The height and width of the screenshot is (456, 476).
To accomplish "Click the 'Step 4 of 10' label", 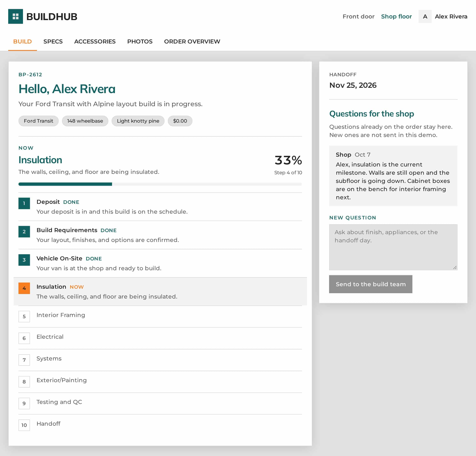I will coord(288,173).
